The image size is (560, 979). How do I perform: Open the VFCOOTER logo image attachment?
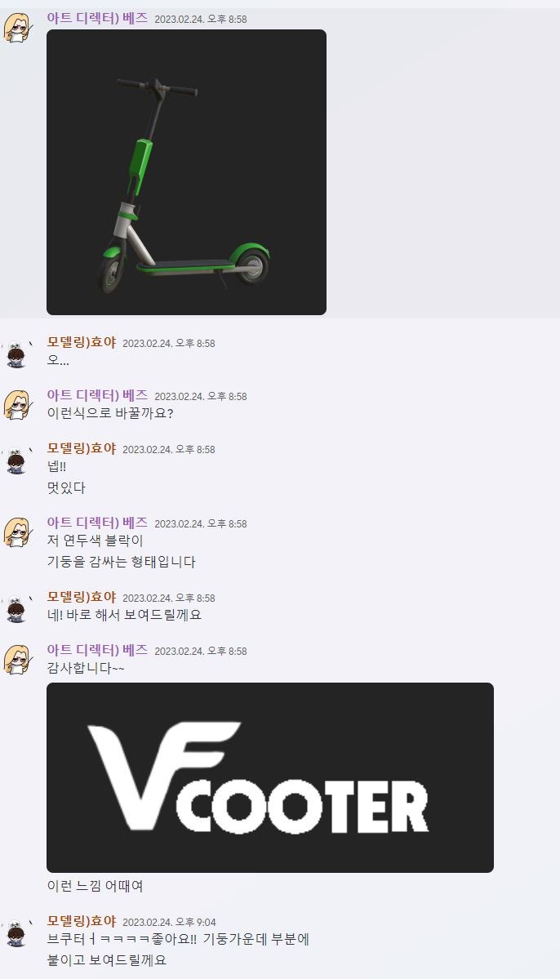pos(269,777)
